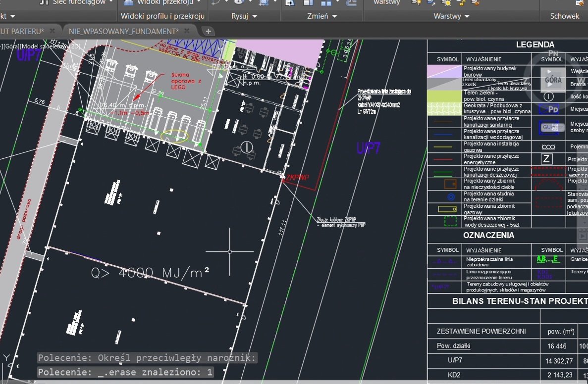588x384 pixels.
Task: Close the UT PARTERU tab
Action: coord(52,31)
